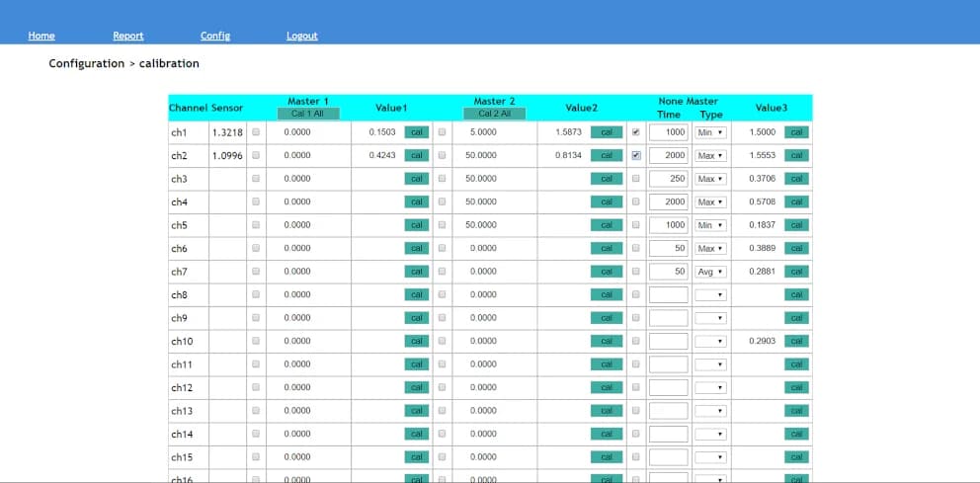The height and width of the screenshot is (483, 980).
Task: Open the empty ch8 Type dropdown
Action: click(x=710, y=295)
